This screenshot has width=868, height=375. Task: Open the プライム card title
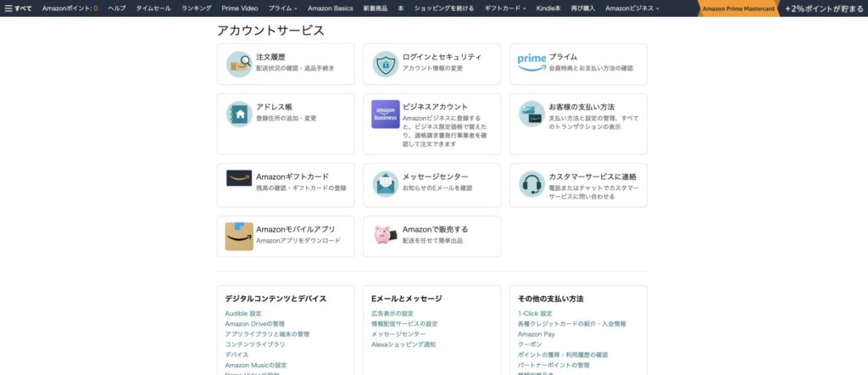tap(563, 57)
